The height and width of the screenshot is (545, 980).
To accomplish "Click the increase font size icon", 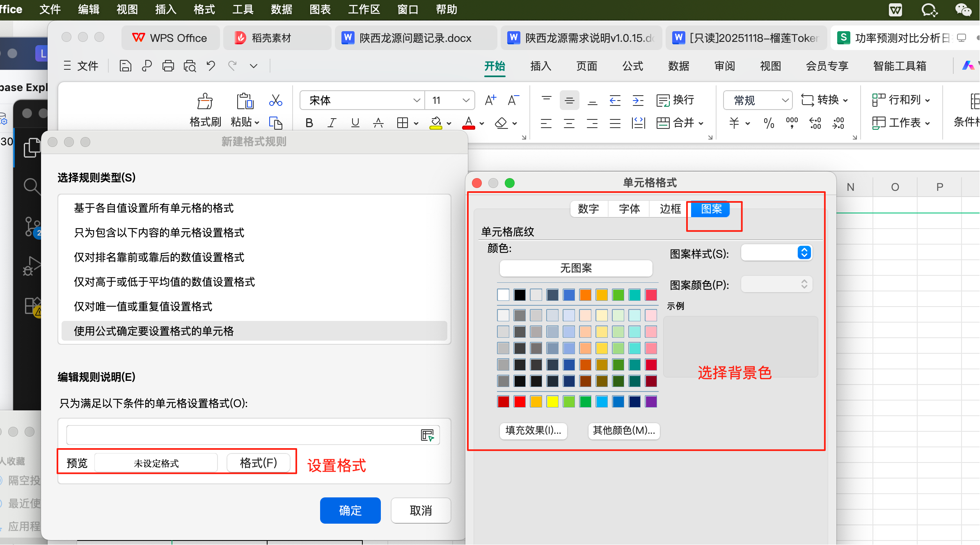I will click(490, 100).
